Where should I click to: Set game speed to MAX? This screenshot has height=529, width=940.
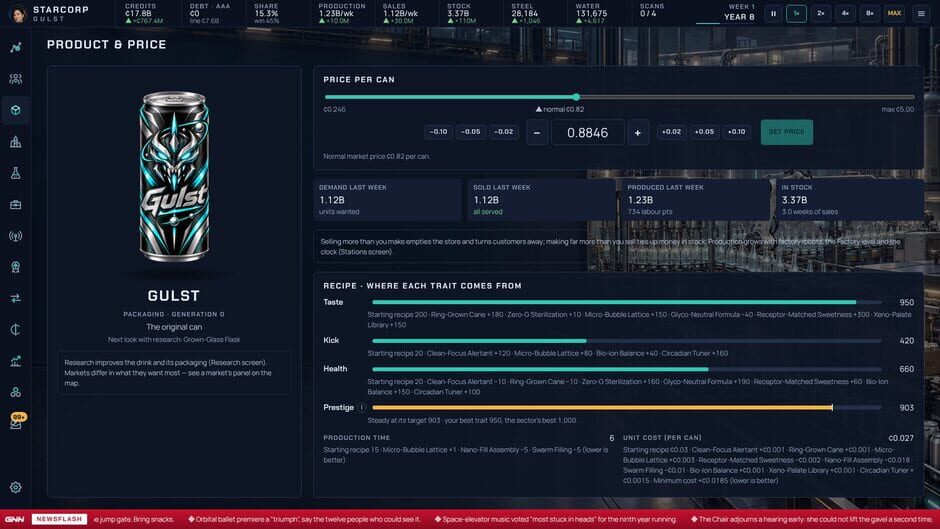point(894,13)
